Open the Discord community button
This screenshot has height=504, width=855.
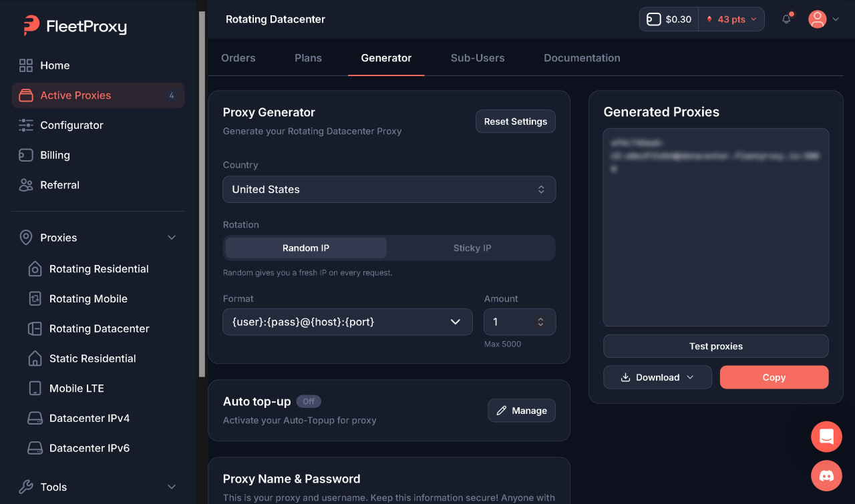pos(827,476)
